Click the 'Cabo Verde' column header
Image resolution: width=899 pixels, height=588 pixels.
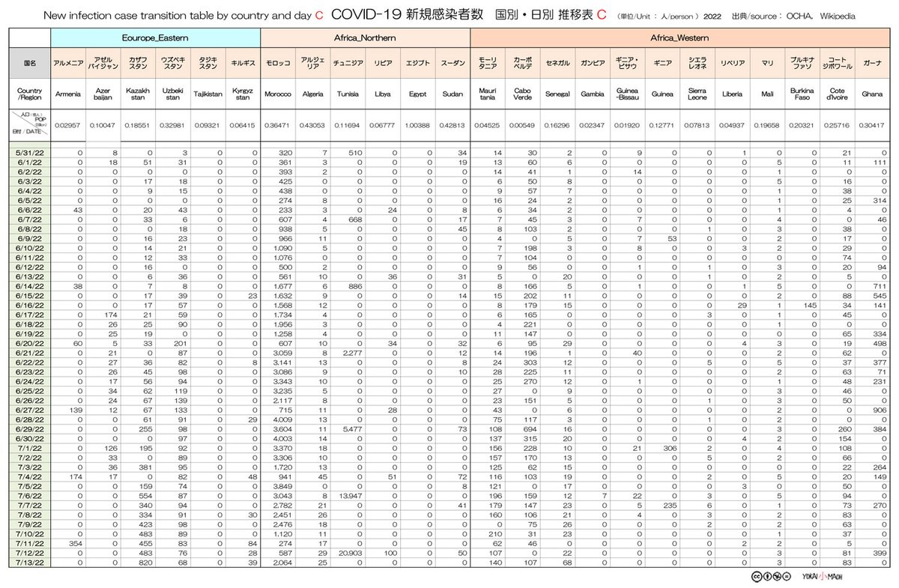(522, 94)
